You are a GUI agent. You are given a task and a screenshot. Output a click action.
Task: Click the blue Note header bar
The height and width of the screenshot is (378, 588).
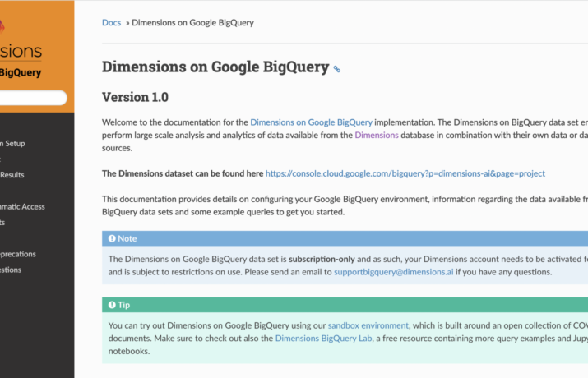pos(345,238)
